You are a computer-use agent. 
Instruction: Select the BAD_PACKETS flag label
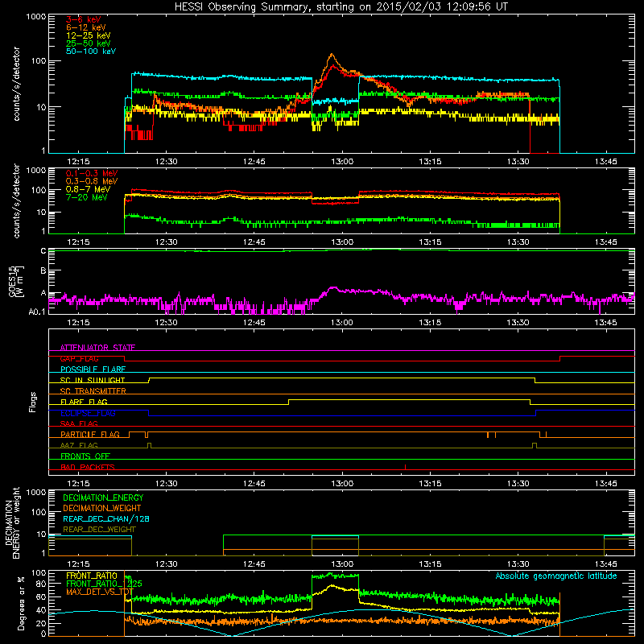click(x=88, y=467)
